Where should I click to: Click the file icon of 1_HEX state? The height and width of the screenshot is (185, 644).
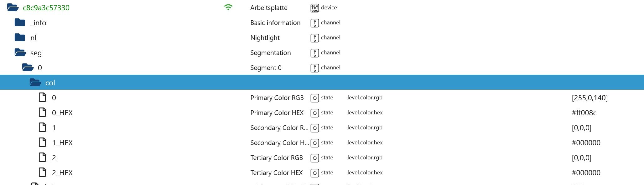pos(42,142)
